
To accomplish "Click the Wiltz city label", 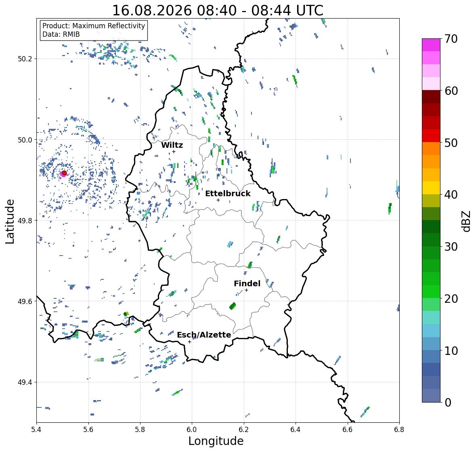I will tap(172, 145).
